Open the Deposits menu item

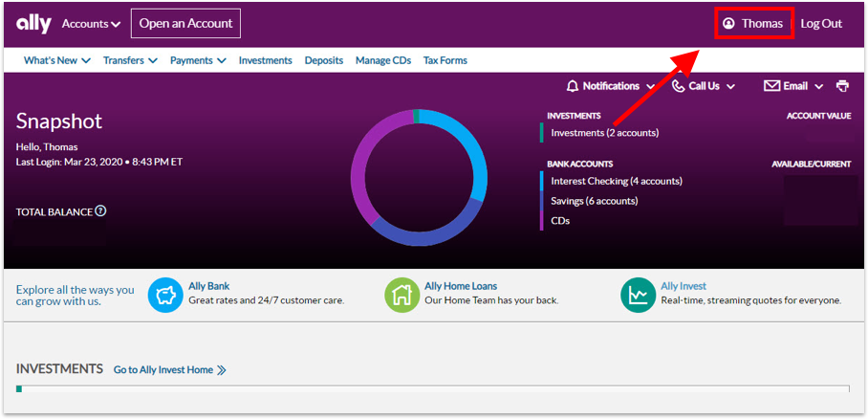pyautogui.click(x=324, y=60)
